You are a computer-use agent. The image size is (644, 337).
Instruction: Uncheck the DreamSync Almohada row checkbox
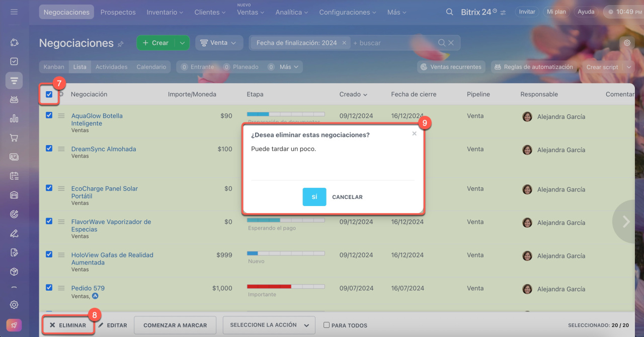click(49, 149)
